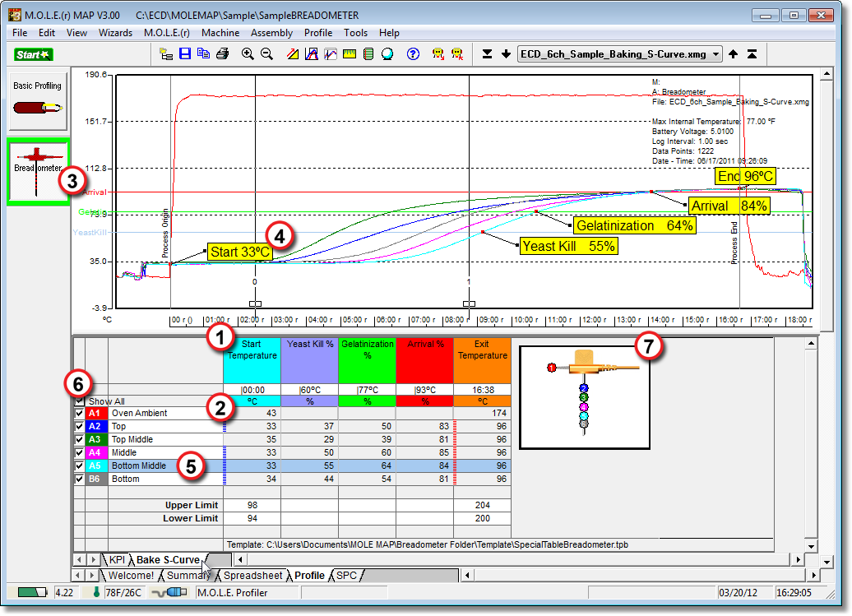The width and height of the screenshot is (852, 616).
Task: Uncheck the A2 Top channel checkbox
Action: tap(79, 426)
